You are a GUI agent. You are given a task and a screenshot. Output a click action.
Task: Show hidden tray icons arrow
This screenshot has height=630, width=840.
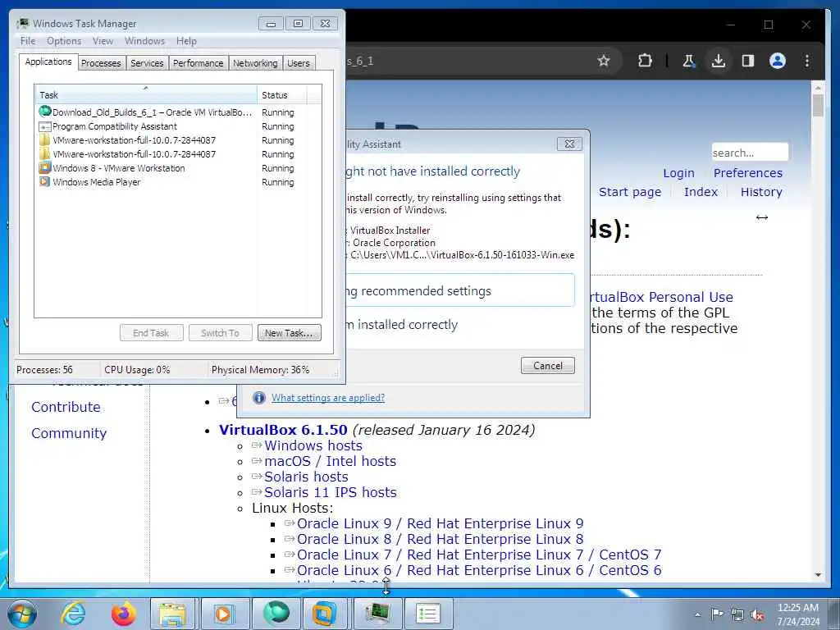[x=697, y=614]
